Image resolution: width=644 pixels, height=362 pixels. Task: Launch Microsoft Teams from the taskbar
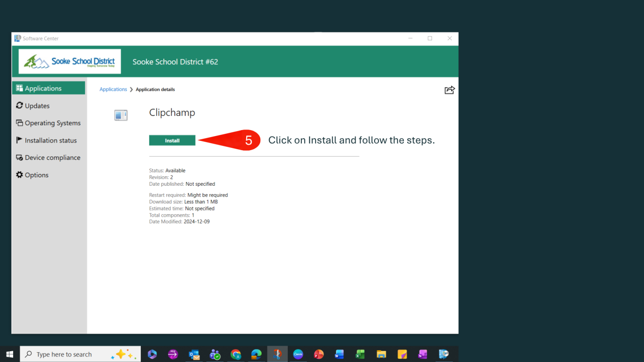[215, 354]
